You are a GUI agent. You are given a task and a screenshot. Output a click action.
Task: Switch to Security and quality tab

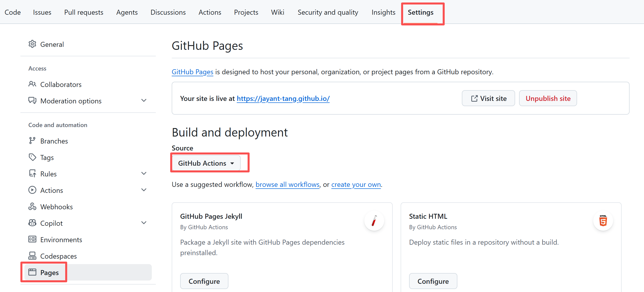[x=328, y=12]
